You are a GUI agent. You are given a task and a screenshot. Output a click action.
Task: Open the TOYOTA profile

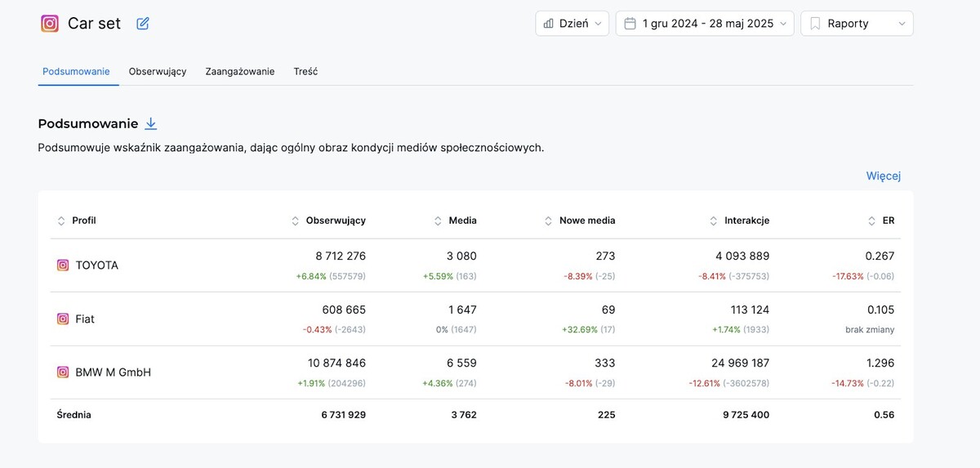(x=97, y=265)
